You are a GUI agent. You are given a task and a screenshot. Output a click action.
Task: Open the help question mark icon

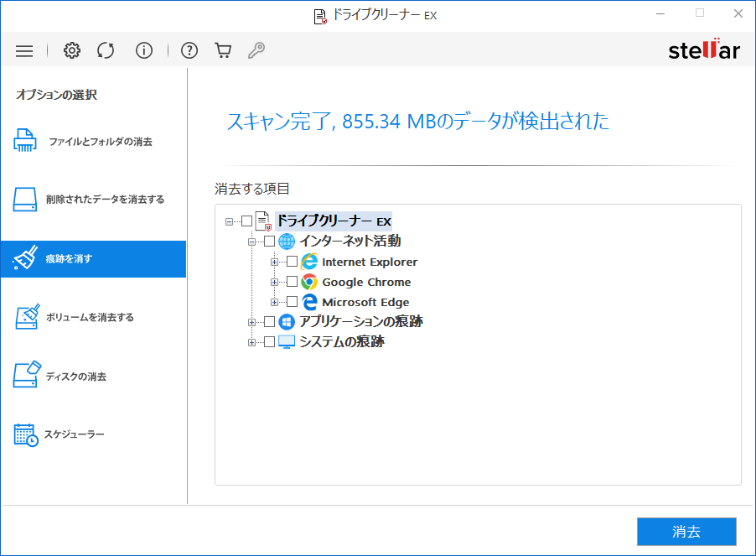tap(189, 50)
